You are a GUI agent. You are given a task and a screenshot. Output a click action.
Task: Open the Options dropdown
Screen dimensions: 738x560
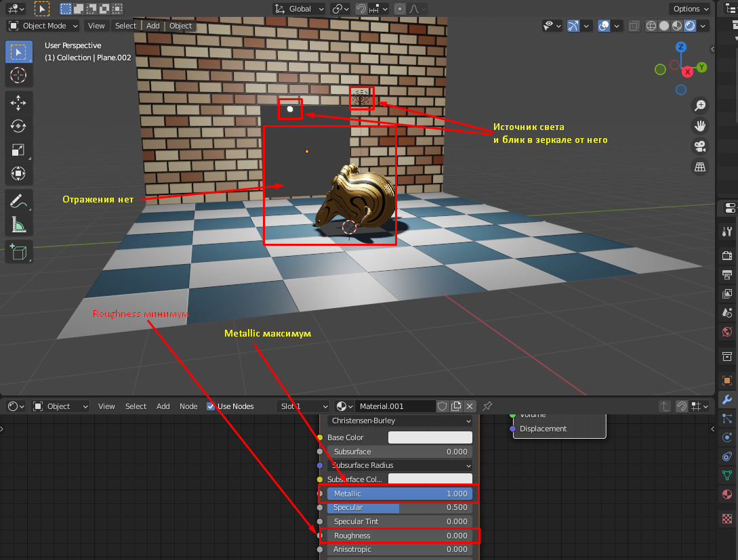690,9
